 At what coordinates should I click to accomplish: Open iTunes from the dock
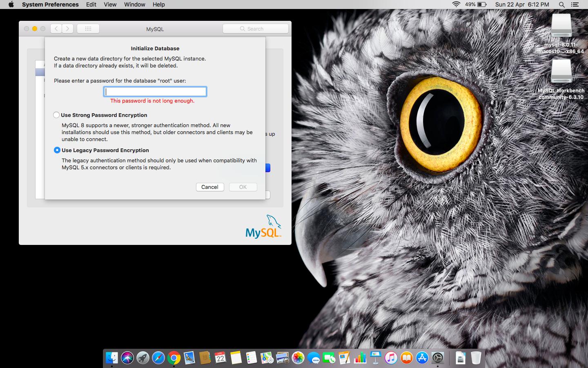pos(391,358)
